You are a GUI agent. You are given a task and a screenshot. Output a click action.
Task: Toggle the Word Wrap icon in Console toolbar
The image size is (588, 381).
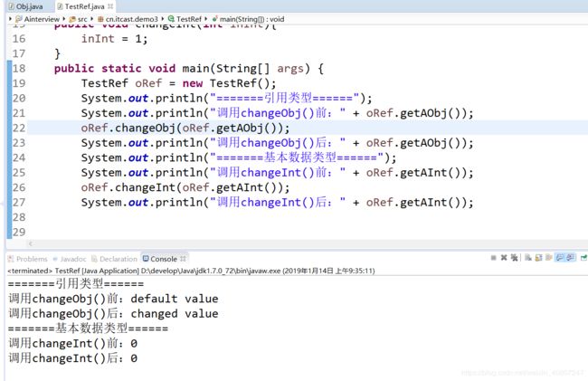click(549, 258)
